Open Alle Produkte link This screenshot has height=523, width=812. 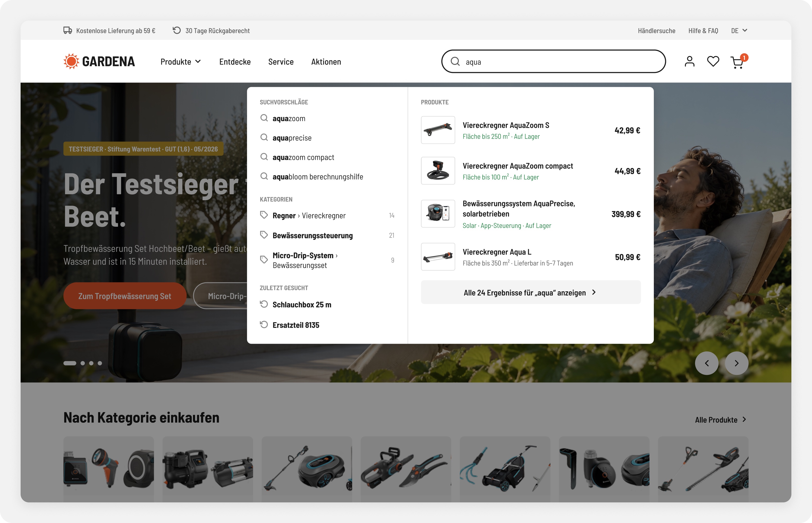(x=721, y=419)
